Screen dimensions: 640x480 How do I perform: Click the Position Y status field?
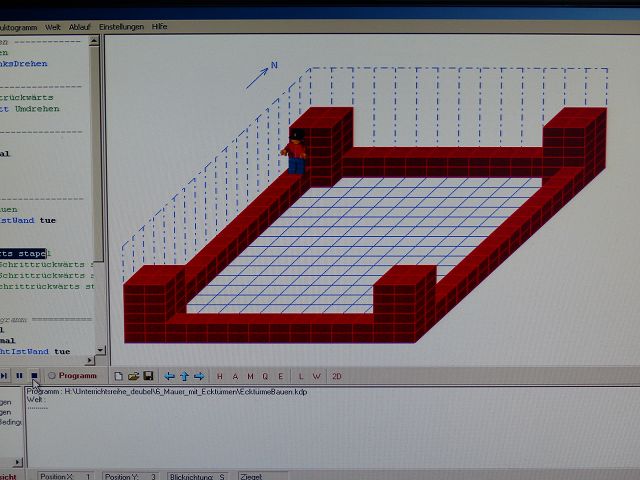pyautogui.click(x=130, y=476)
